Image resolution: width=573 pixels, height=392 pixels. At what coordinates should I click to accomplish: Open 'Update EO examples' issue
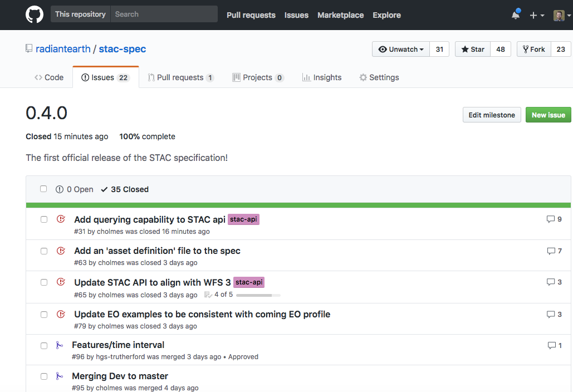(x=202, y=314)
